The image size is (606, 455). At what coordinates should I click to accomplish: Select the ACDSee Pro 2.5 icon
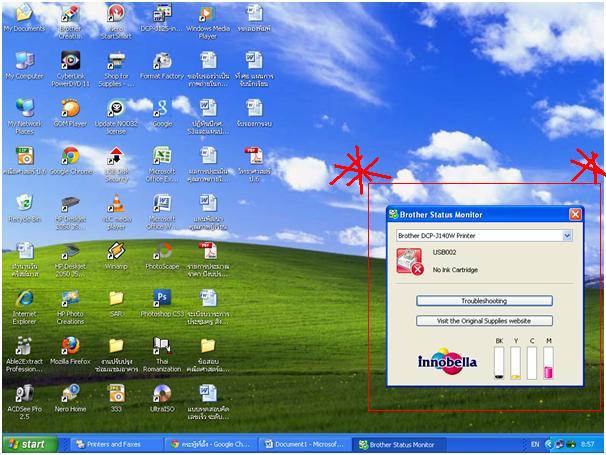pos(24,402)
